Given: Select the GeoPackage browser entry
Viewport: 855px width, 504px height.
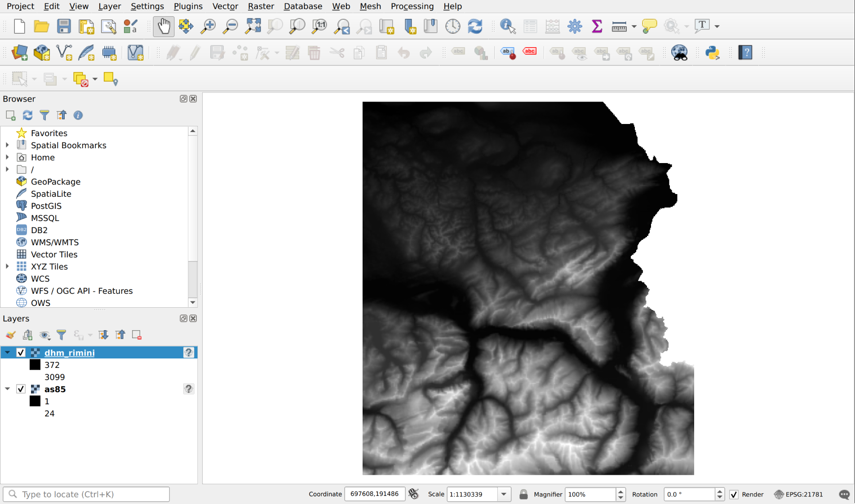Looking at the screenshot, I should [x=55, y=182].
